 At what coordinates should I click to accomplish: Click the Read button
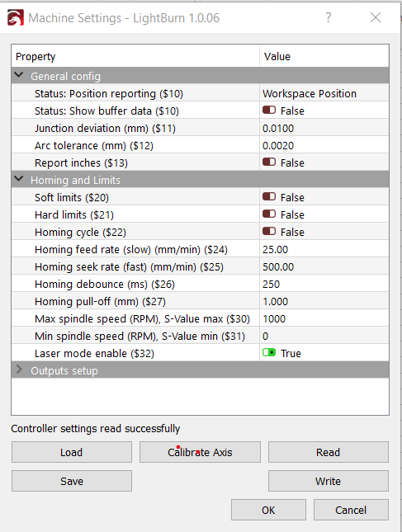click(x=329, y=452)
